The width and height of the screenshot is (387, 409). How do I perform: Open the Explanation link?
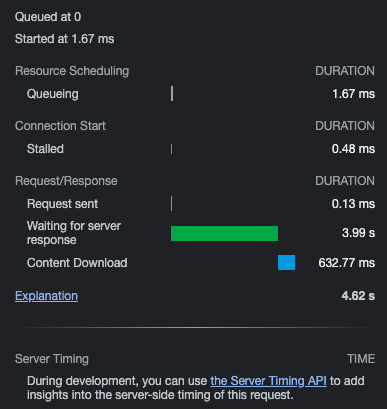tap(46, 296)
